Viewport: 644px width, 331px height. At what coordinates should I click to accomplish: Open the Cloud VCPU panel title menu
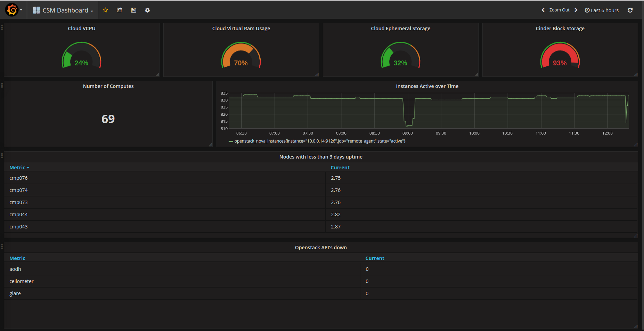click(x=82, y=29)
